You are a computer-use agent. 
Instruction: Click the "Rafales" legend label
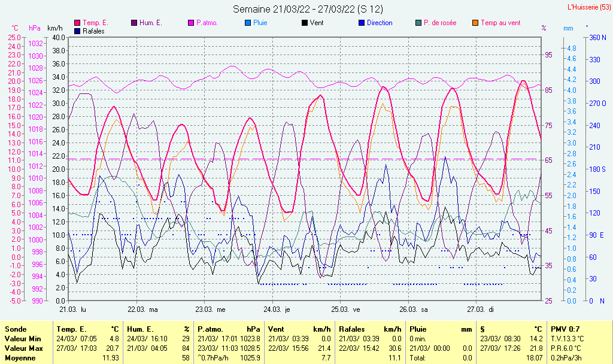coord(93,31)
